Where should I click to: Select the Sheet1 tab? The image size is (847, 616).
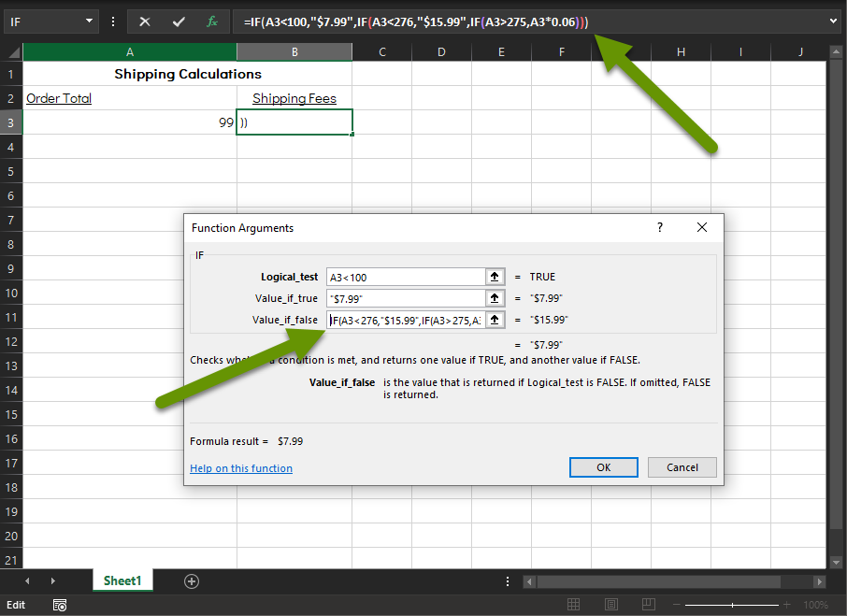point(122,580)
